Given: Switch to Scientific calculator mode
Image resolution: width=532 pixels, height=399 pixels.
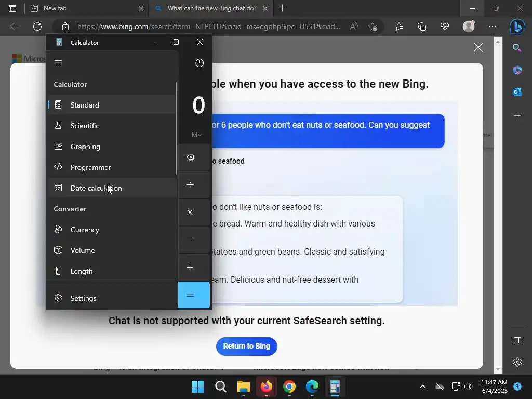Looking at the screenshot, I should [x=112, y=126].
